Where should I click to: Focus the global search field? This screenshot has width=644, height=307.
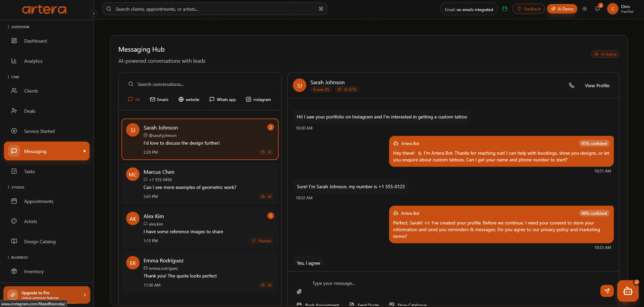pyautogui.click(x=215, y=9)
